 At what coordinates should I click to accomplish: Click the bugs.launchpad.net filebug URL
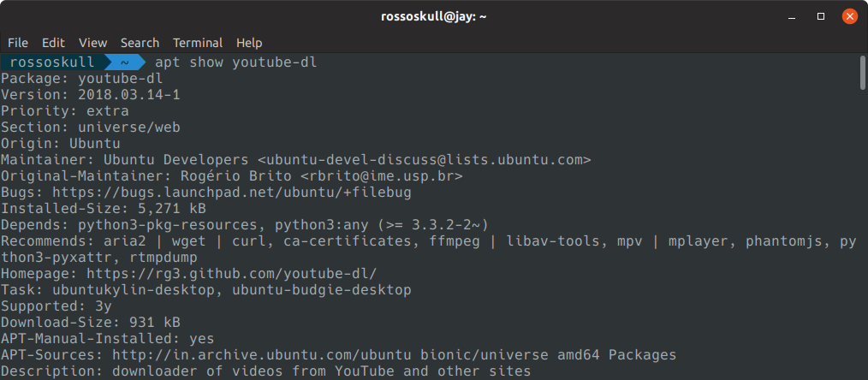232,193
